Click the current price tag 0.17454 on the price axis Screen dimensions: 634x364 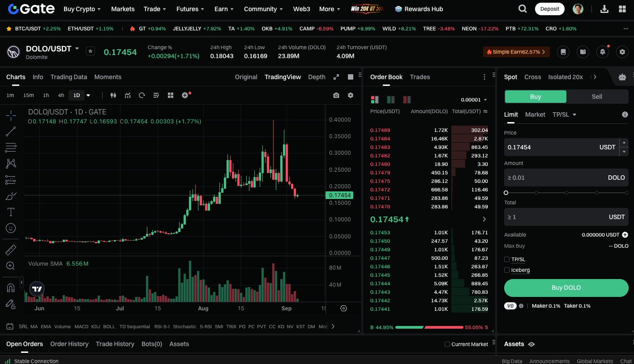pyautogui.click(x=340, y=195)
